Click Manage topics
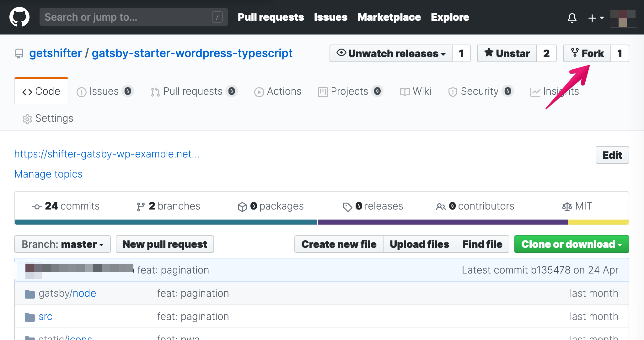644x340 pixels. click(x=48, y=174)
